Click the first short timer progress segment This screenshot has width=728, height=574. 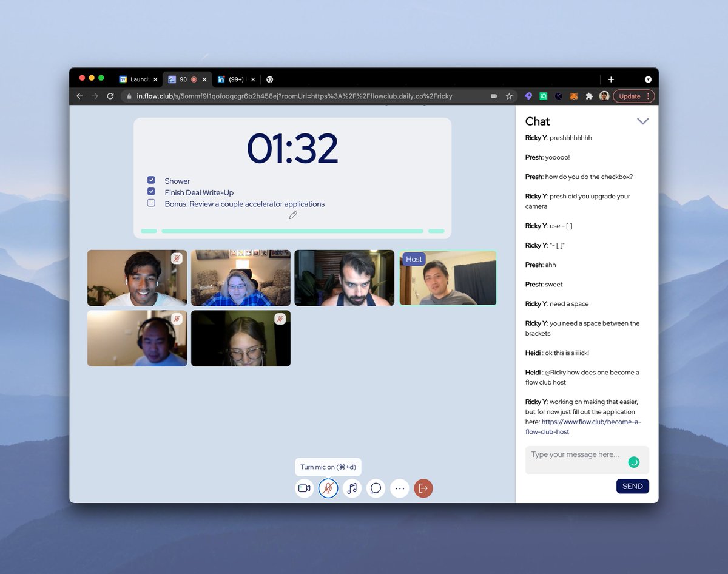click(x=149, y=231)
